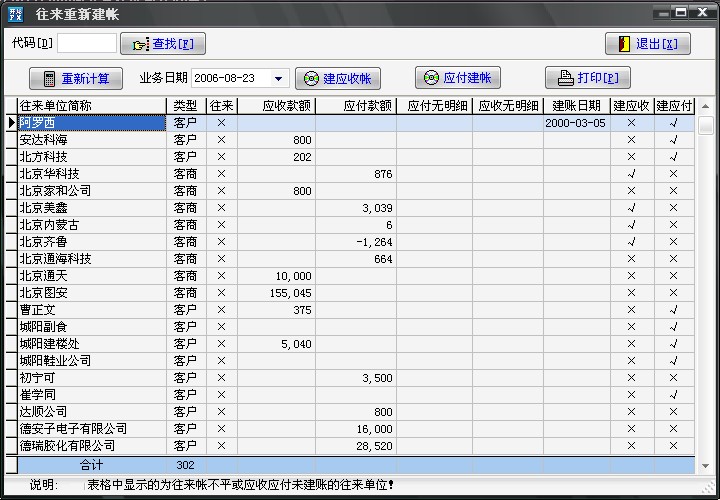Toggle 建应收 mark for 北京华科技 row
Image resolution: width=720 pixels, height=500 pixels.
632,174
